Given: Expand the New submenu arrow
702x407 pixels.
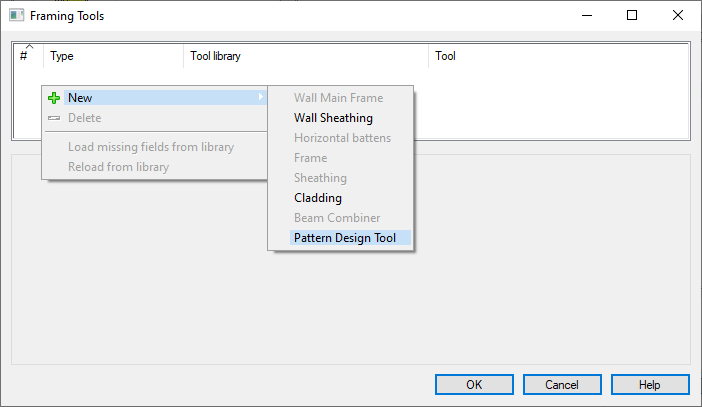Looking at the screenshot, I should 261,98.
